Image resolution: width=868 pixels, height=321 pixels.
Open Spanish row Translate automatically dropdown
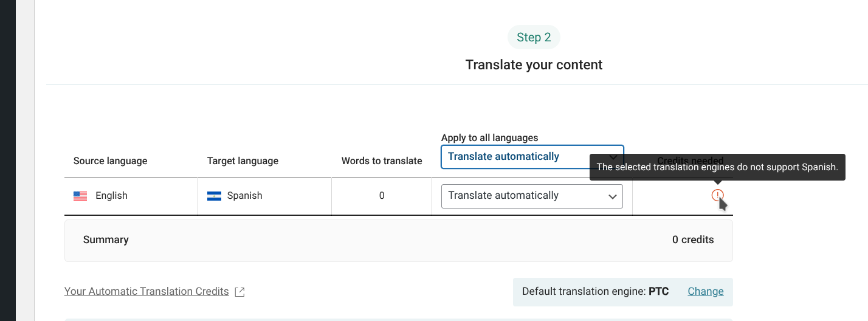coord(523,196)
